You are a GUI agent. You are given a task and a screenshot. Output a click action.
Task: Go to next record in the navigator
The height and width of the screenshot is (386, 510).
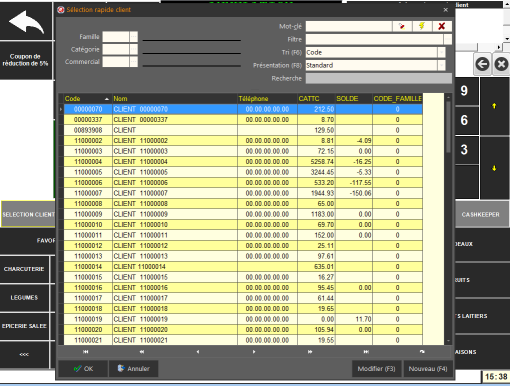click(254, 352)
